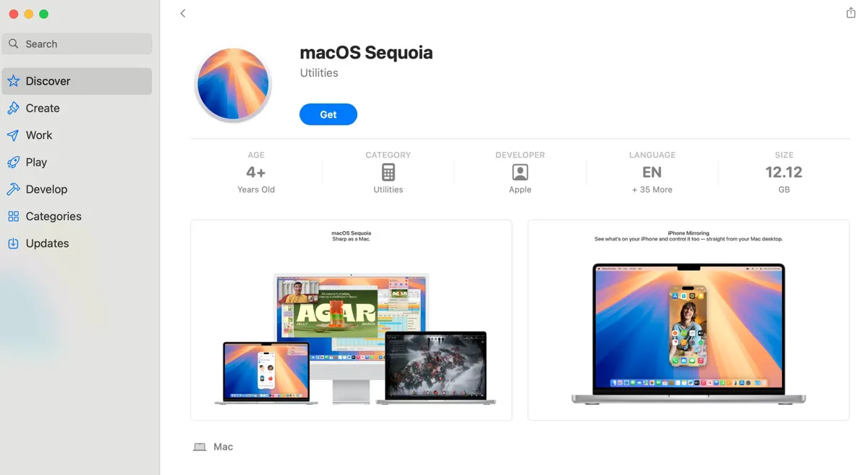868x475 pixels.
Task: Select the Discover star icon
Action: click(x=13, y=81)
